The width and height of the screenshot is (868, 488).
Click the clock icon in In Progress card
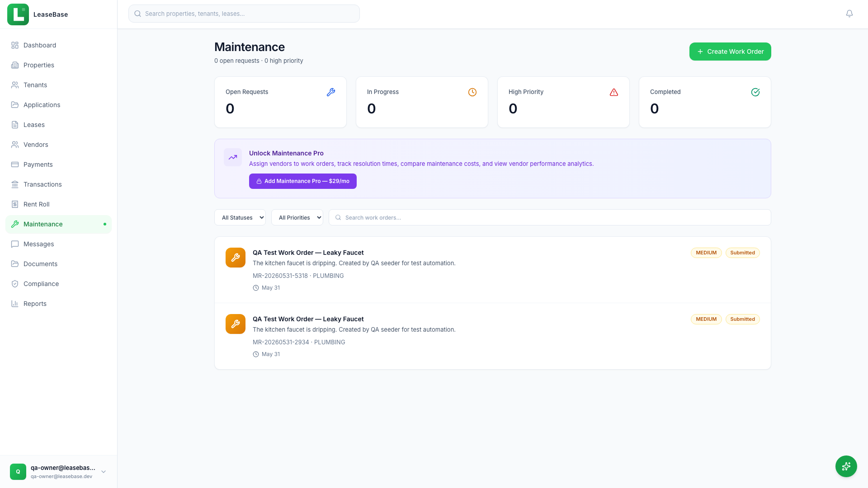(472, 92)
